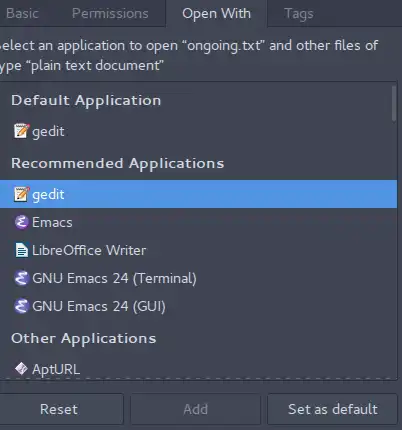Pick AptURL under Other Applications
Image resolution: width=402 pixels, height=430 pixels.
click(198, 369)
